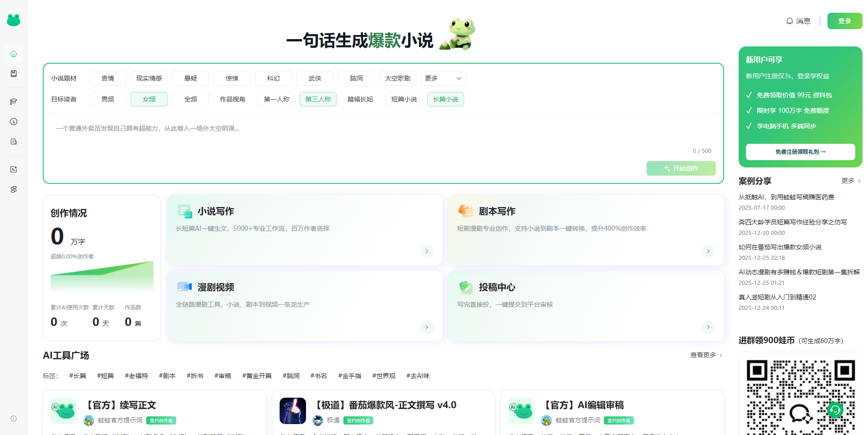This screenshot has height=435, width=868.
Task: Select the 女频 target reader option
Action: [149, 99]
